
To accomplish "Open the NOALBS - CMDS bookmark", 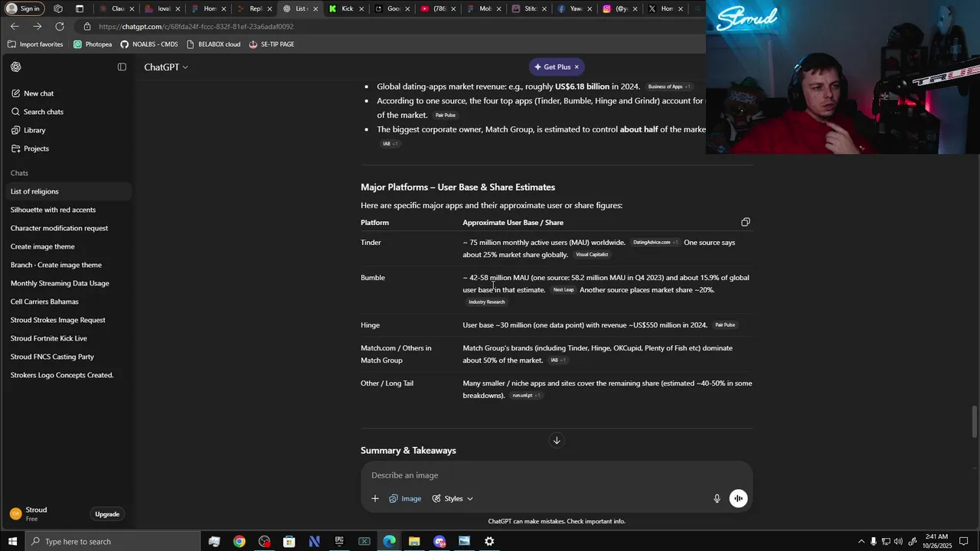I will click(x=149, y=44).
